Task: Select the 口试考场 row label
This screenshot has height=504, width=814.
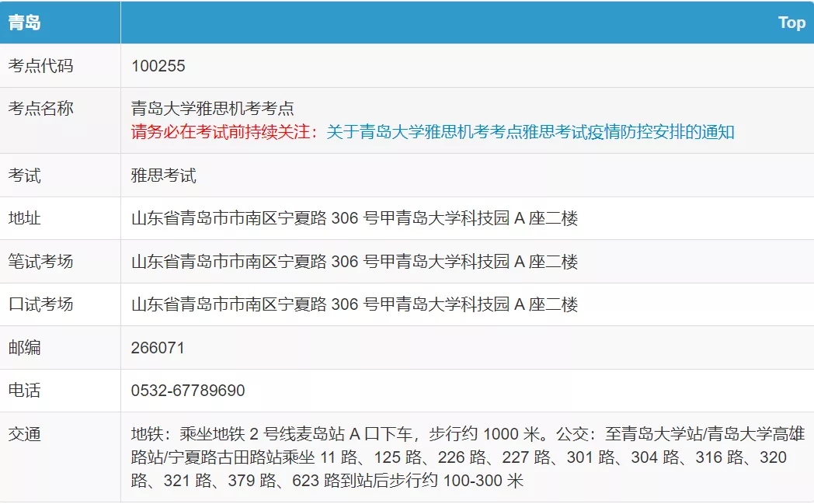Action: (41, 304)
